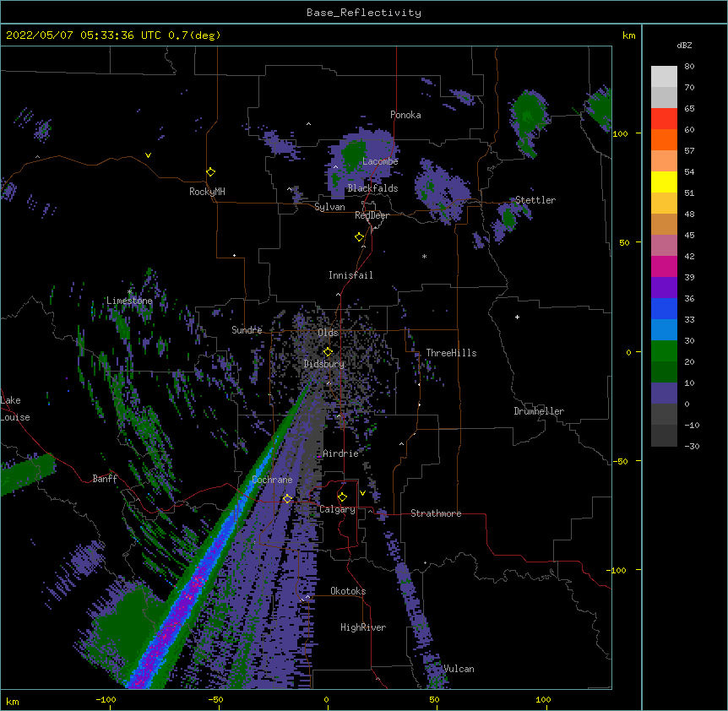This screenshot has width=728, height=711.
Task: Pick the red 65-60 dBZ legend color
Action: click(664, 119)
